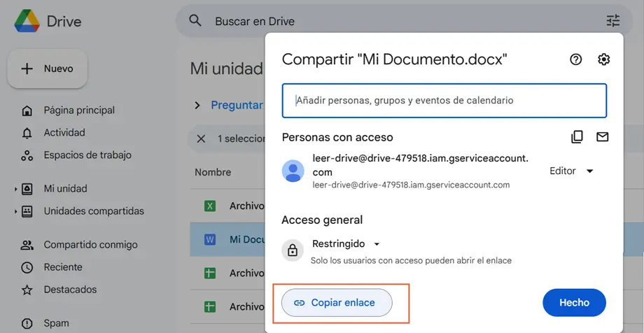Screen dimensions: 644x333
Task: Expand the Mi unidad tree arrow
Action: click(15, 190)
